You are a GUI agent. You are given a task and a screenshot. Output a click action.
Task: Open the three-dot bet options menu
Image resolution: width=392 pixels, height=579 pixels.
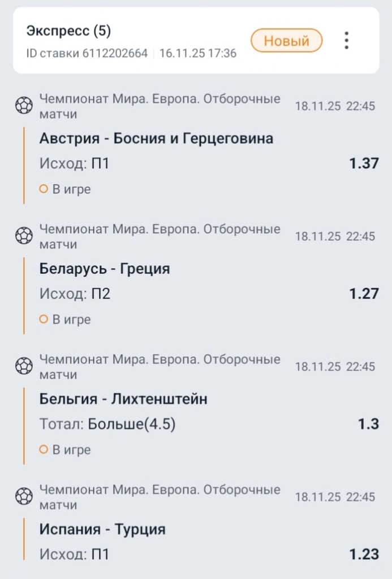[x=346, y=40]
